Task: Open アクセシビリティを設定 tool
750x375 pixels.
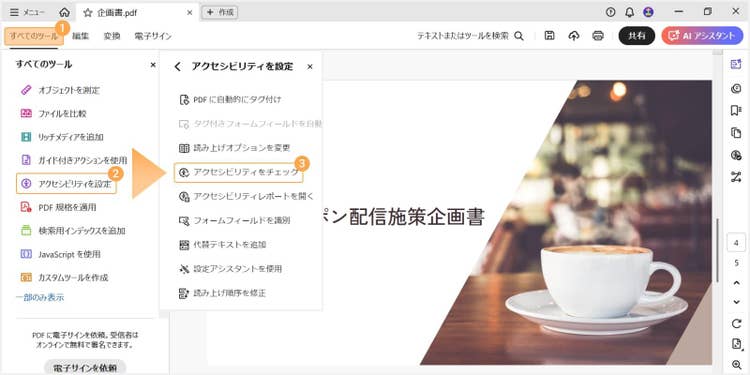Action: coord(66,184)
